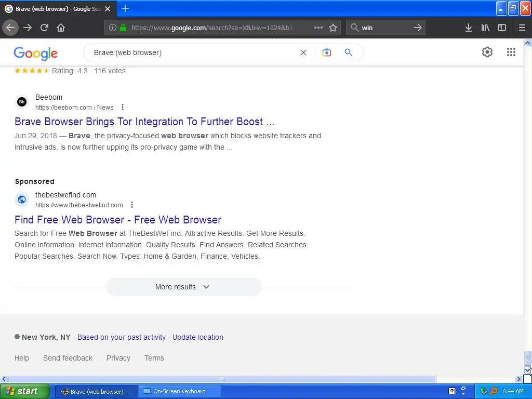
Task: Open Brave Browser Brings Tor Integration result
Action: point(144,122)
